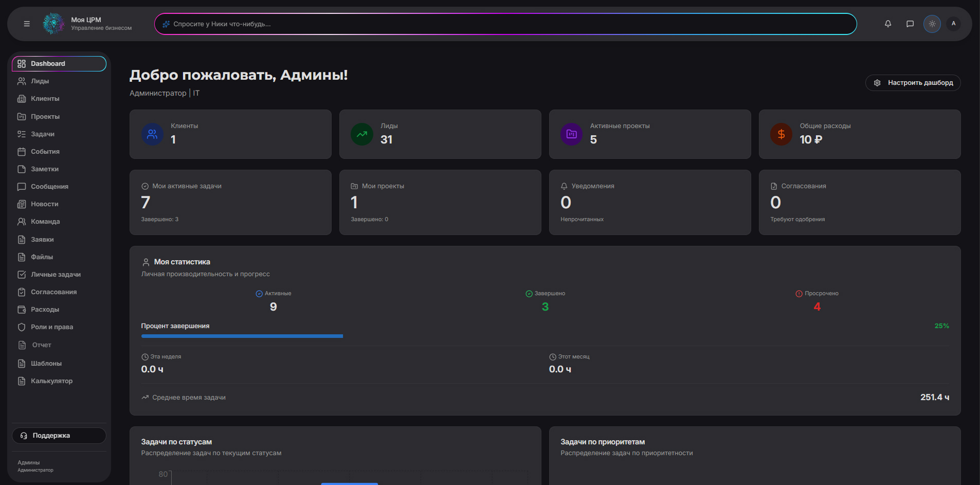Click the green Лиды trend icon
The width and height of the screenshot is (980, 485).
click(362, 134)
